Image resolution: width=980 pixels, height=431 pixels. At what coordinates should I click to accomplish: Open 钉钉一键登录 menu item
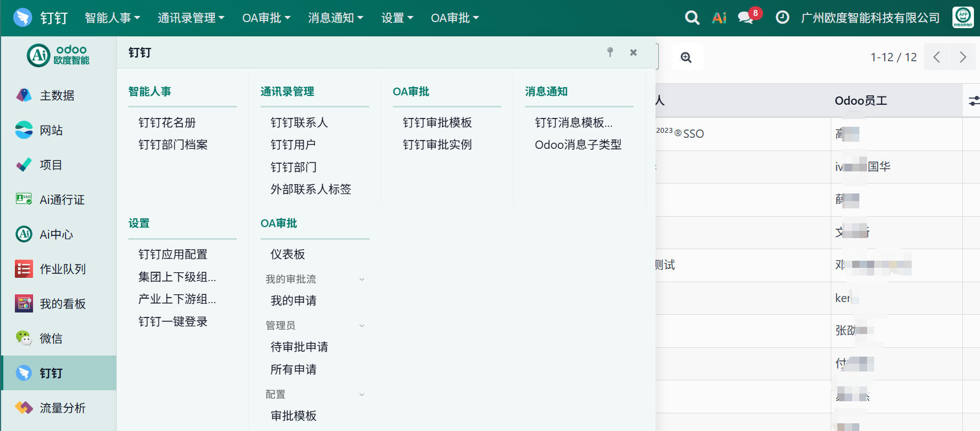(173, 321)
